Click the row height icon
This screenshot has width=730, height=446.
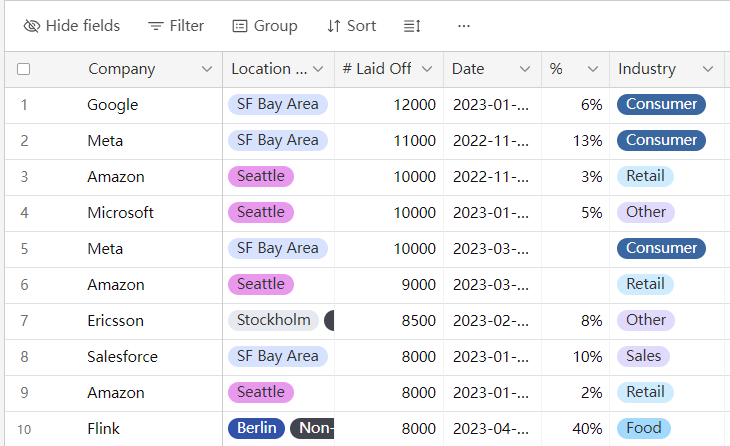point(412,26)
